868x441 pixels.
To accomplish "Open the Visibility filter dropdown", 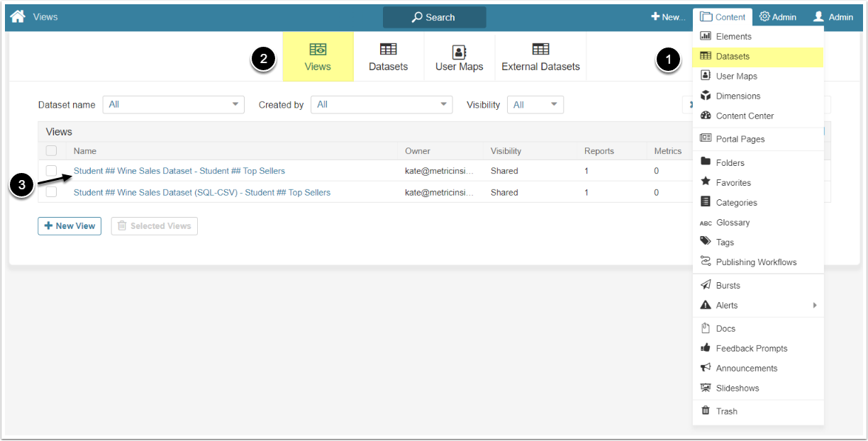I will click(535, 104).
